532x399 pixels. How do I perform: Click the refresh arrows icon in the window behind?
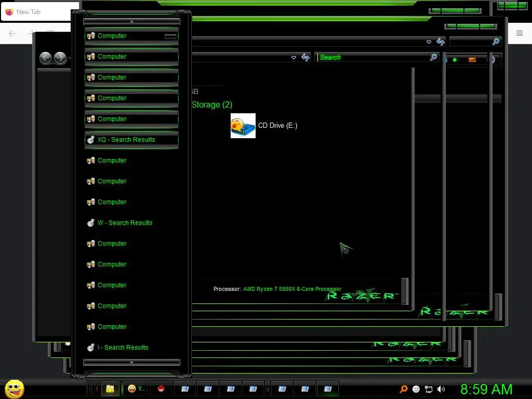point(441,42)
